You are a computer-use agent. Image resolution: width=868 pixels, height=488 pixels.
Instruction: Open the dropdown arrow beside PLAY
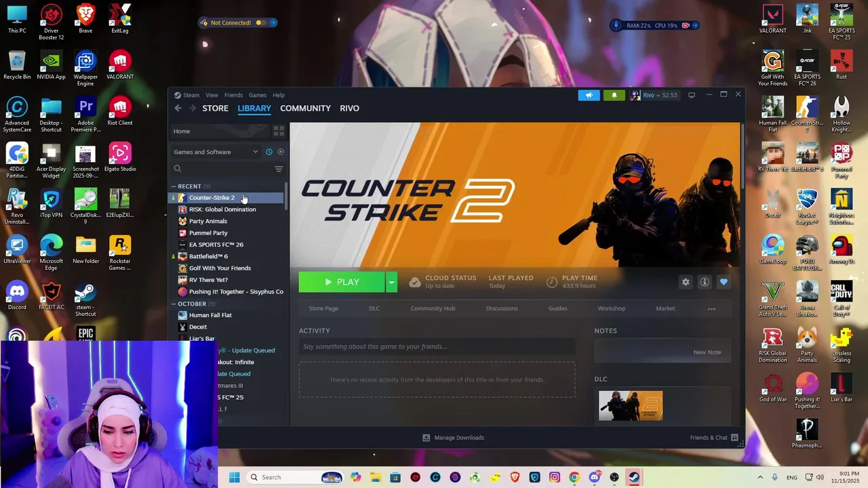391,282
